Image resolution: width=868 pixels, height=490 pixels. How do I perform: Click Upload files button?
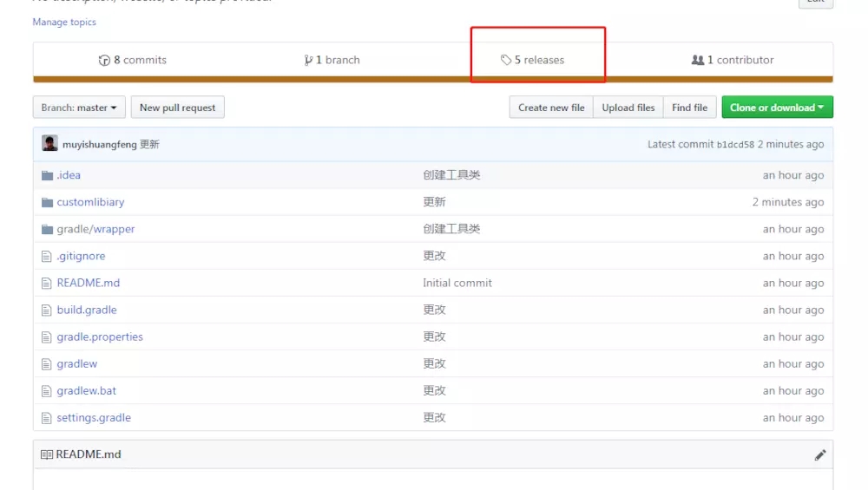click(628, 108)
